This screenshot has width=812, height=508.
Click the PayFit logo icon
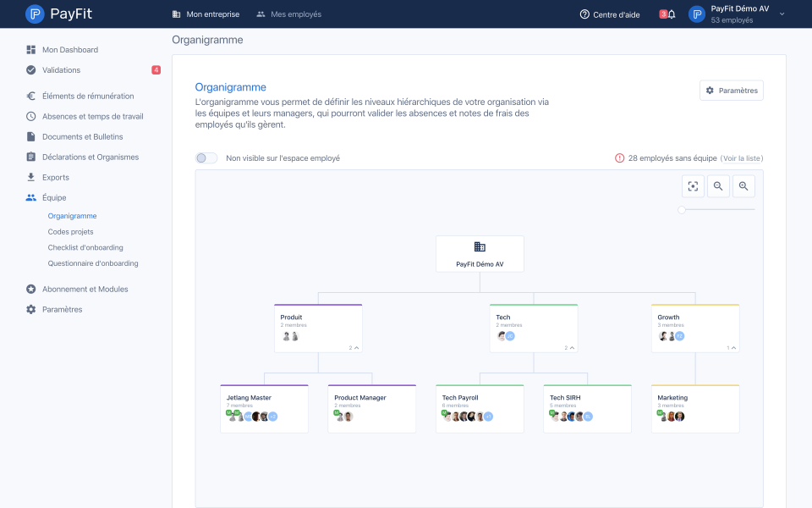point(35,14)
